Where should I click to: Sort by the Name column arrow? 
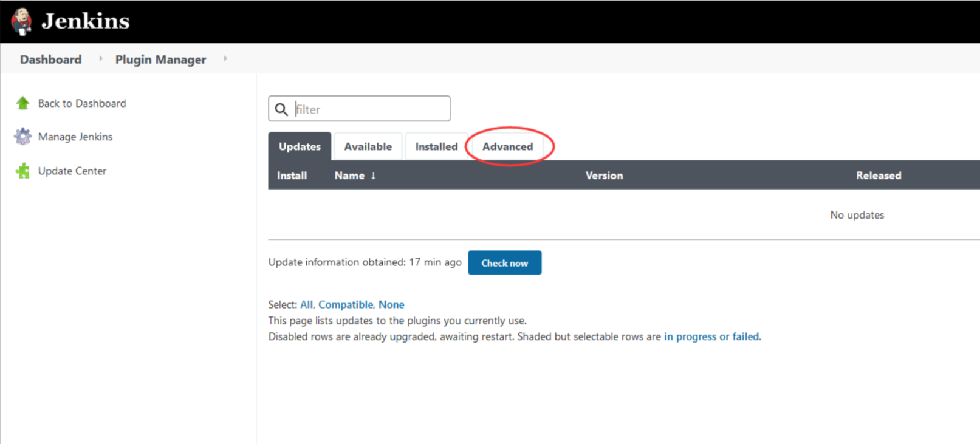pos(373,176)
